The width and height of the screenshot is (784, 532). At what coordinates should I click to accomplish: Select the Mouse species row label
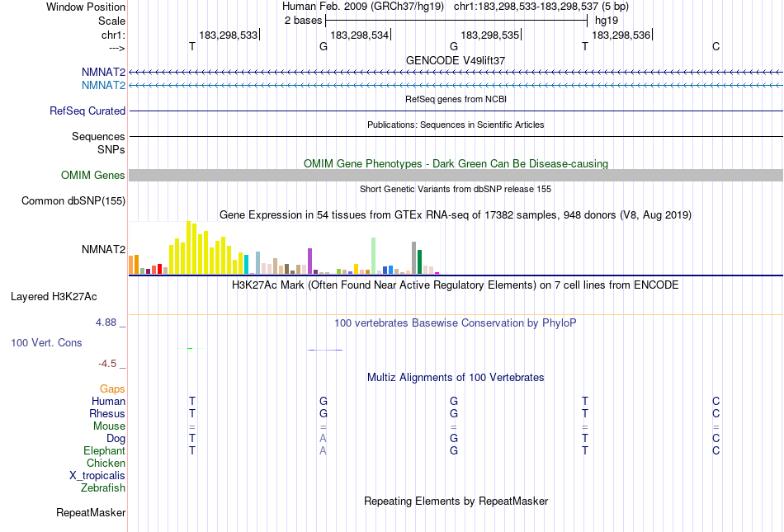tap(109, 426)
